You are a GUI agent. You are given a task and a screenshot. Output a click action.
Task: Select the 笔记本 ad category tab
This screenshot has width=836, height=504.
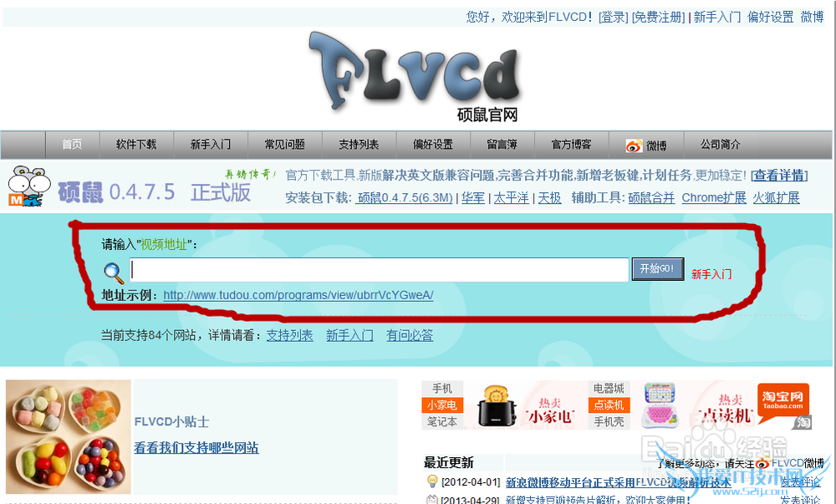click(x=442, y=421)
